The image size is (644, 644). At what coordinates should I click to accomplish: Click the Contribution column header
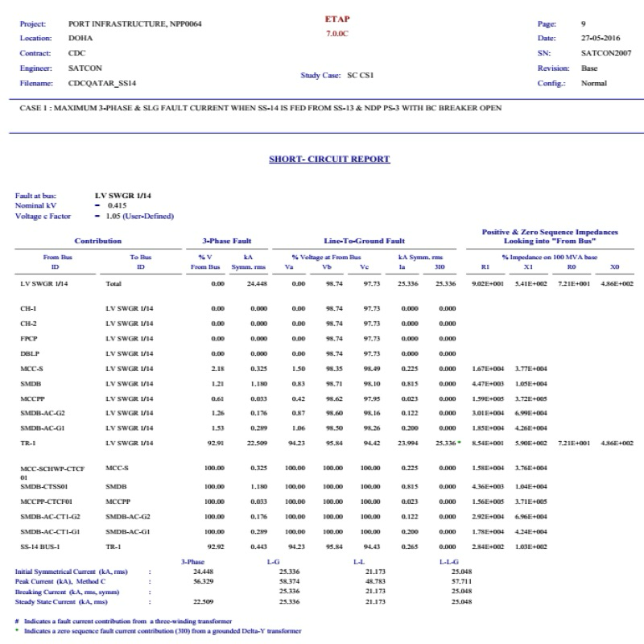point(98,241)
